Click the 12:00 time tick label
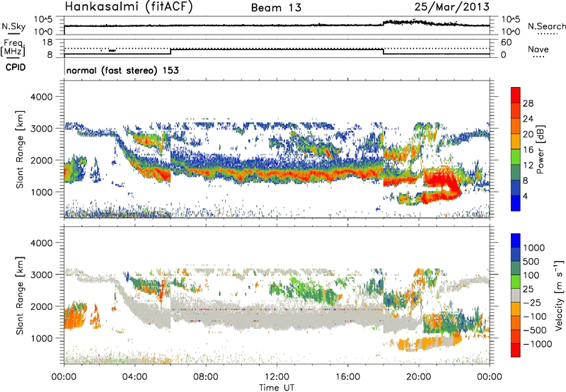This screenshot has height=392, width=566. [x=277, y=377]
